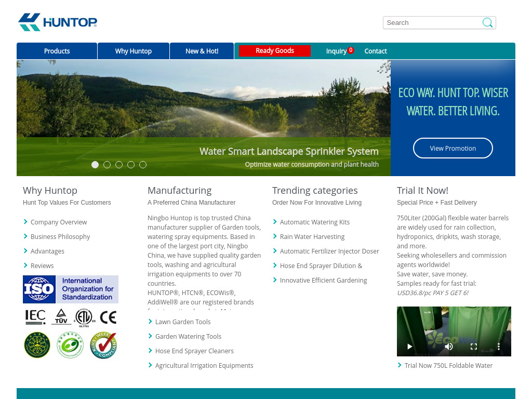Click the water barrel video thumbnail
532x399 pixels.
click(x=454, y=331)
